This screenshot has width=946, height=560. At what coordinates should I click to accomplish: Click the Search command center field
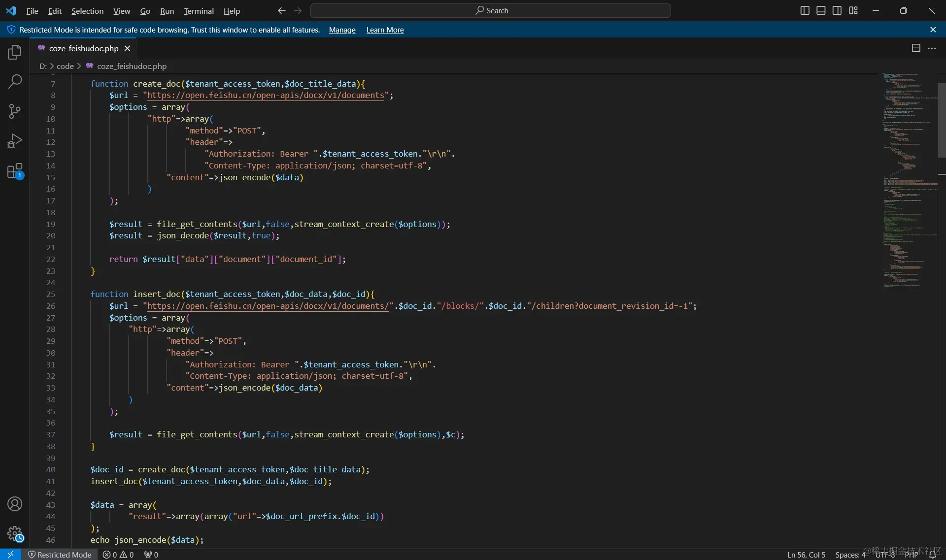coord(491,10)
